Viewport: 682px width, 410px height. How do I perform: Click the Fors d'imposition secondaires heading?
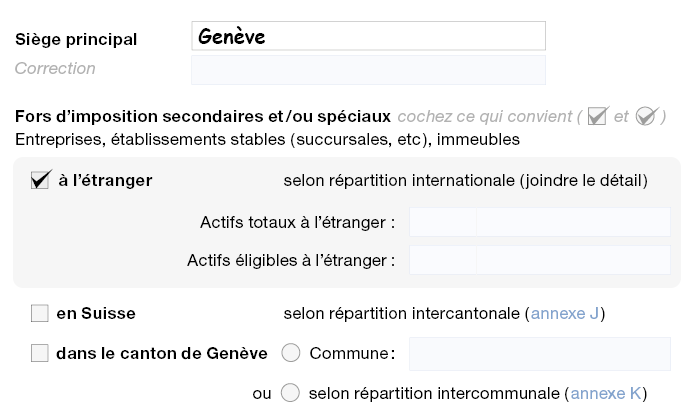pos(202,117)
